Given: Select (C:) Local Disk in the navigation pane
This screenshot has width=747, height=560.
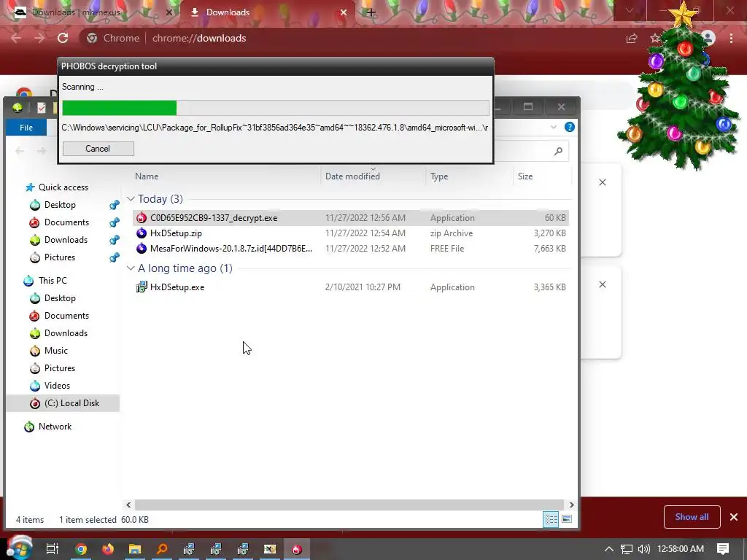Looking at the screenshot, I should click(63, 403).
